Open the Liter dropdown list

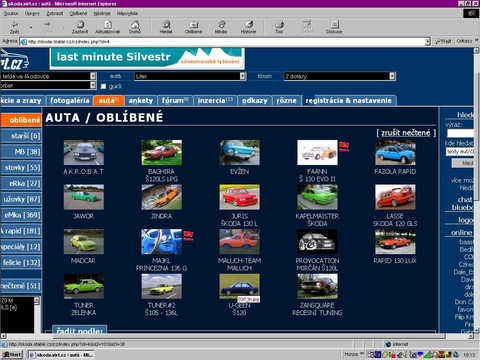[x=190, y=76]
